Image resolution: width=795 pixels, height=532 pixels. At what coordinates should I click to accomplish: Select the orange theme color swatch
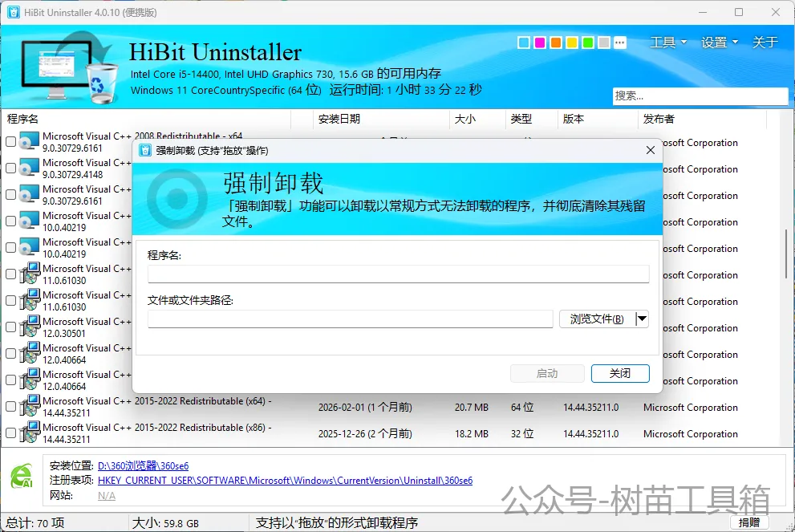(556, 43)
